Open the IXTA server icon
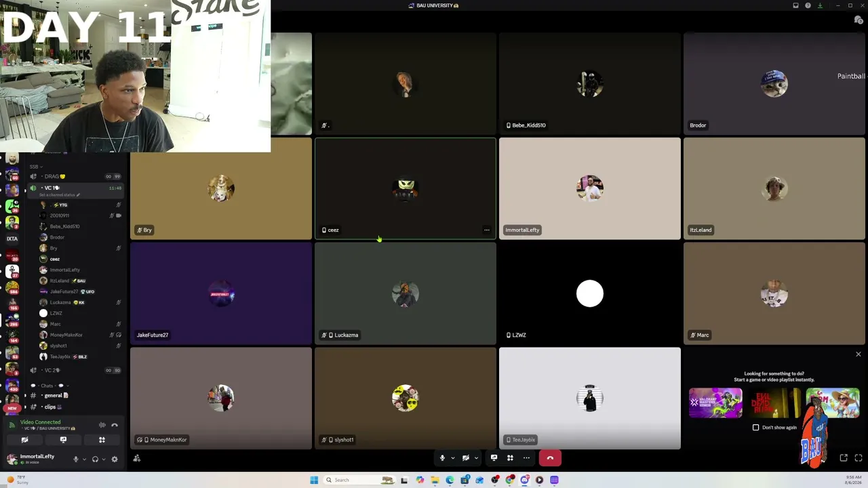 click(12, 239)
